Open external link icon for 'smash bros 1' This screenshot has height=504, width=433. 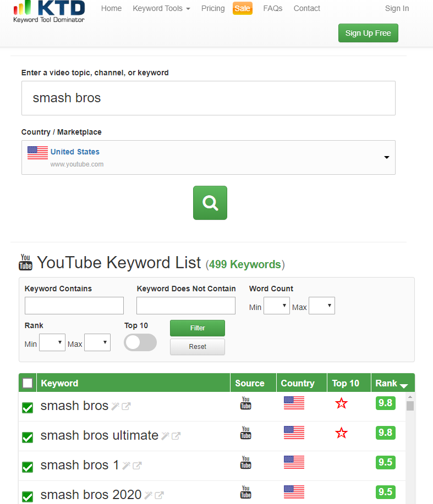[137, 466]
